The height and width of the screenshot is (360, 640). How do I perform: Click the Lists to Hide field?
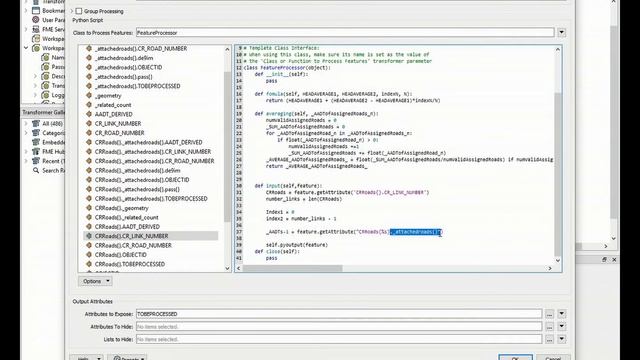click(339, 339)
